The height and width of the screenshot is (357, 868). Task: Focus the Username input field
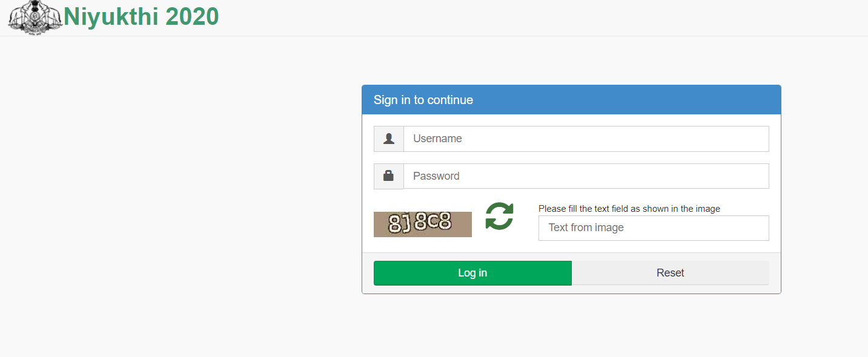(x=586, y=139)
